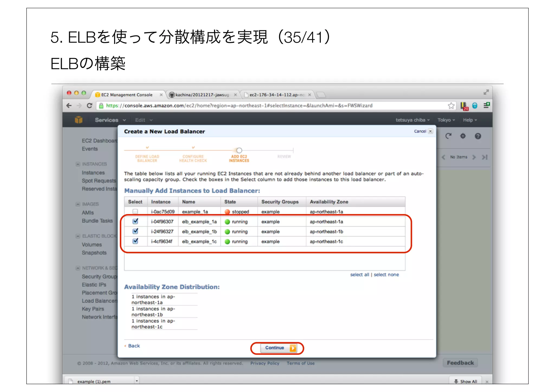Switch to EC2 Management Console tab

pyautogui.click(x=127, y=95)
